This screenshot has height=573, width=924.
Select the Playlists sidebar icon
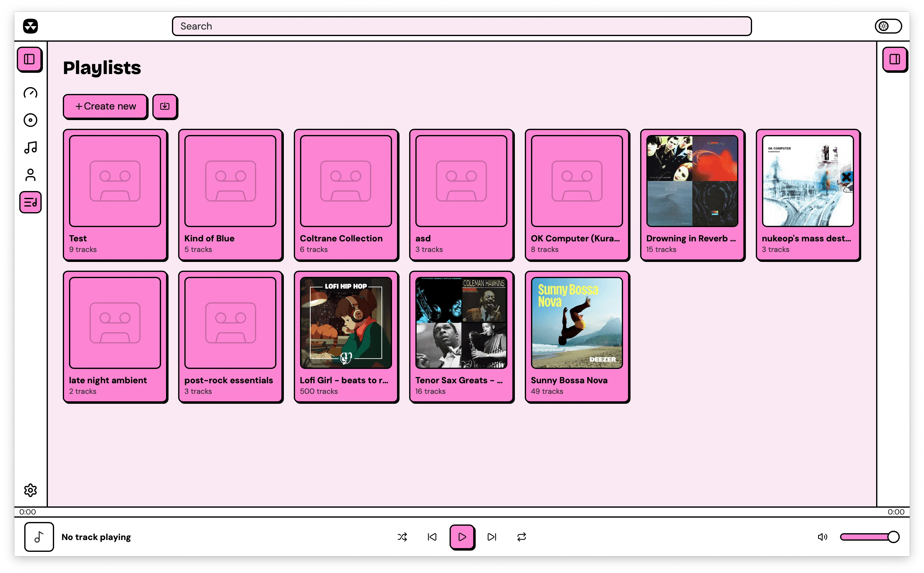(x=30, y=203)
